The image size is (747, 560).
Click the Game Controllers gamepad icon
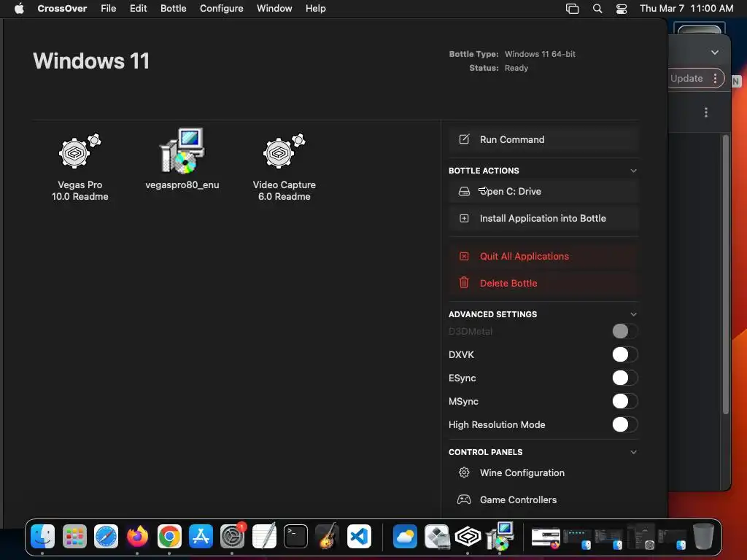click(x=464, y=499)
